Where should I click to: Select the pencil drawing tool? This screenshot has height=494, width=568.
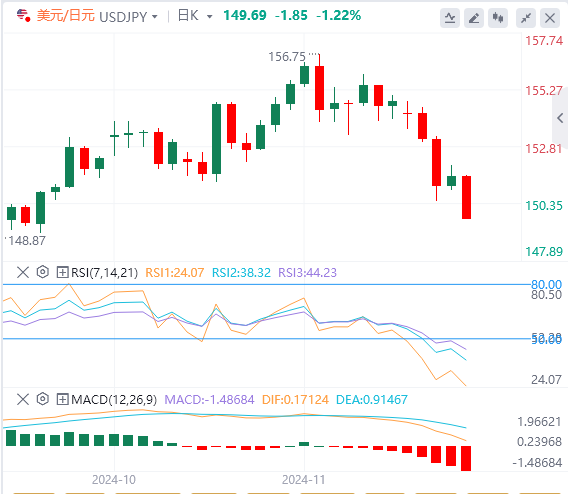click(x=474, y=18)
